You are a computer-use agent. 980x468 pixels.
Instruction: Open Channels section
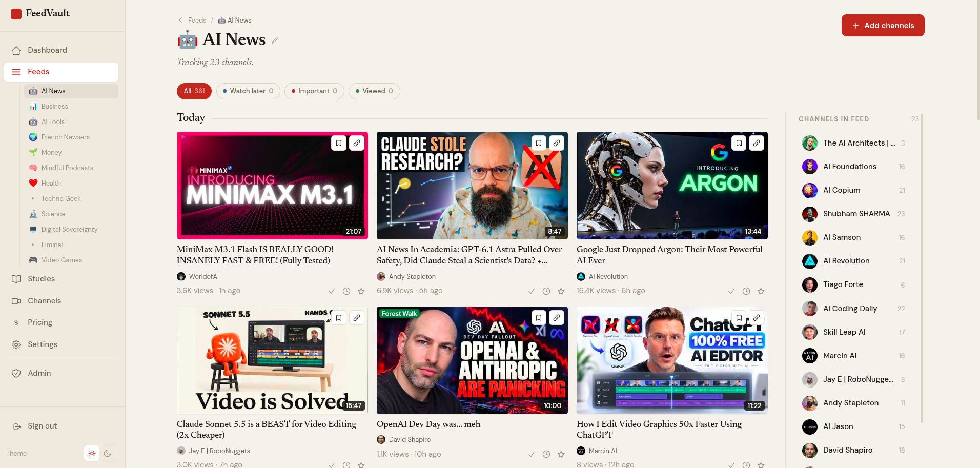point(62,301)
